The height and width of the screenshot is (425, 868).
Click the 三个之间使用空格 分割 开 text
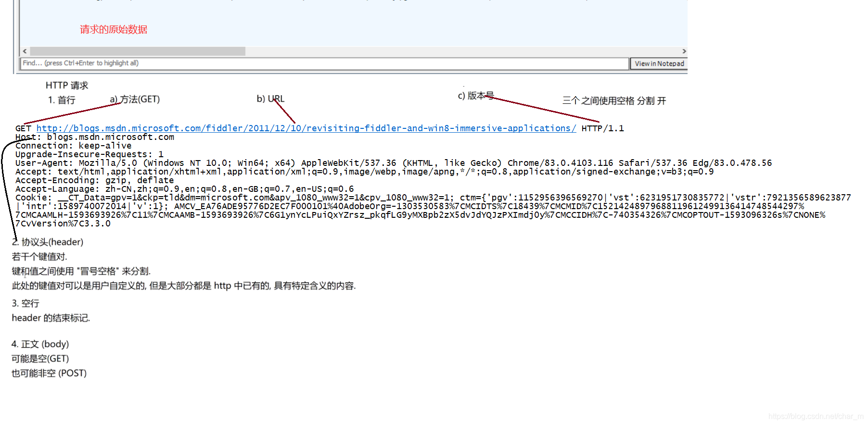click(614, 100)
